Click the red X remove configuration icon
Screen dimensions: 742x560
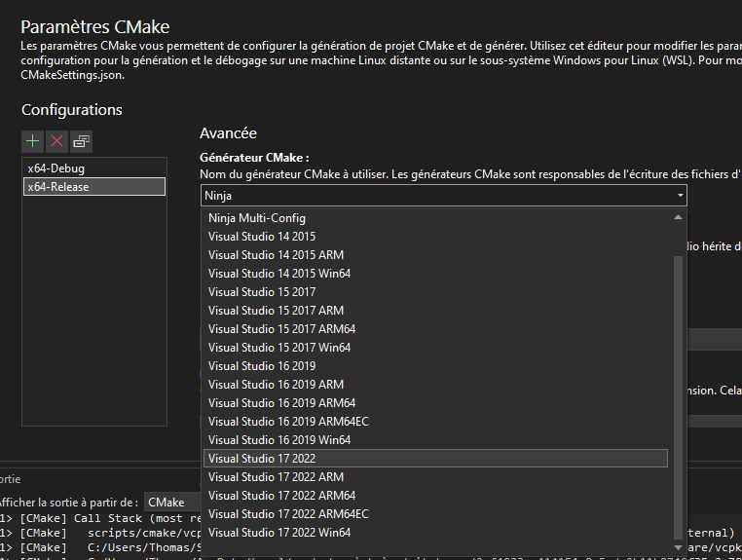coord(56,141)
